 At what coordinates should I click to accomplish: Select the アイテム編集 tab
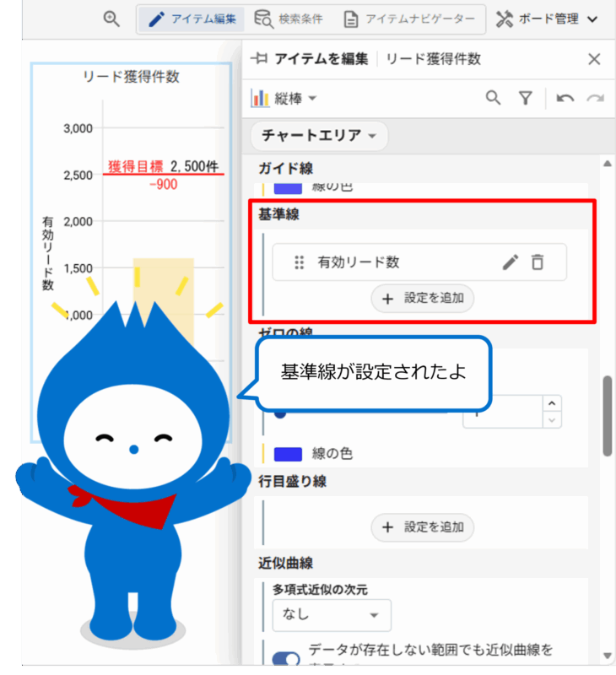[x=192, y=19]
